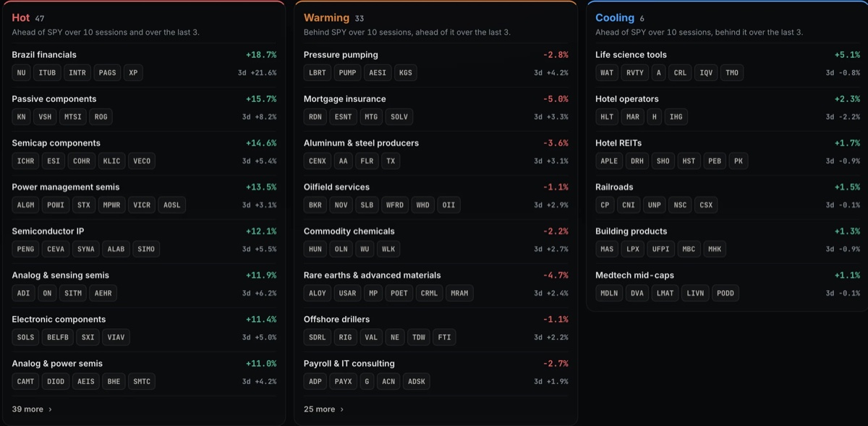Select the IHG ticker chip
Viewport: 868px width, 426px height.
[676, 117]
